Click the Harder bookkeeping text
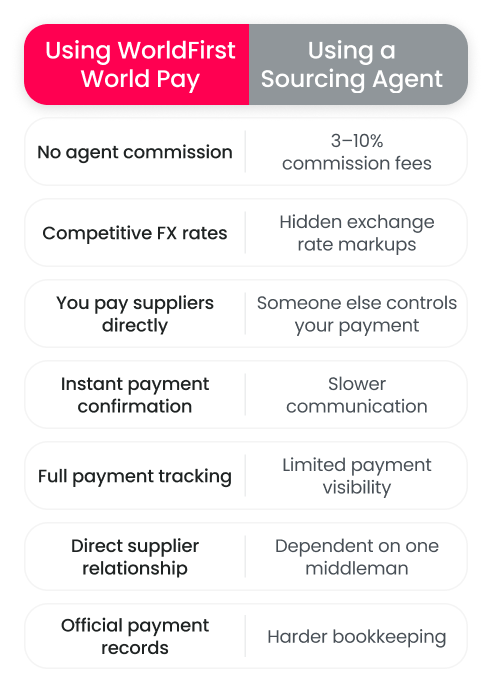Screen dimensions: 492x693 point(357,637)
